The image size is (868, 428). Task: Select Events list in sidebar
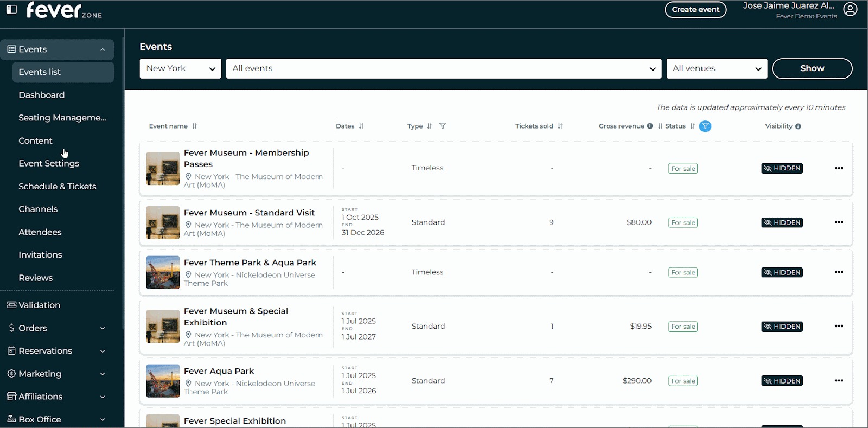63,72
